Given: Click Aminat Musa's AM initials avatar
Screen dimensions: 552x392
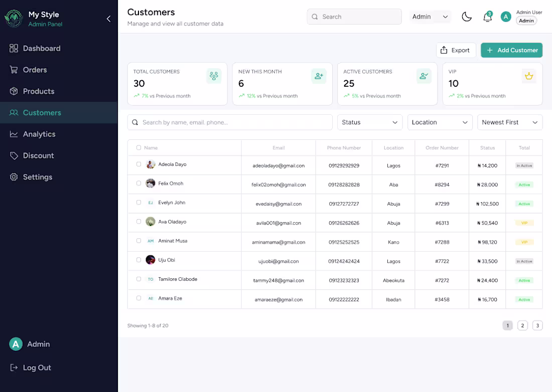Looking at the screenshot, I should pos(151,241).
